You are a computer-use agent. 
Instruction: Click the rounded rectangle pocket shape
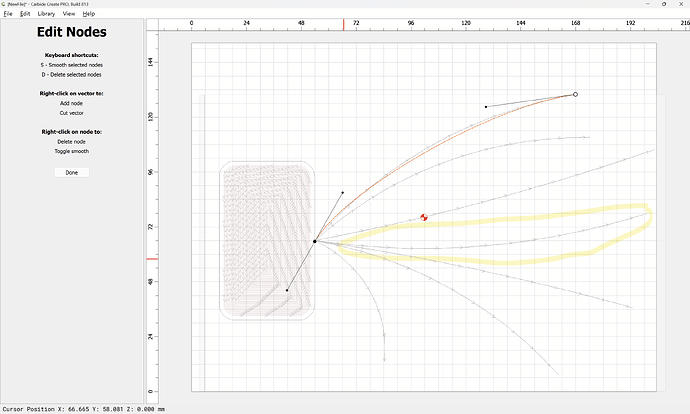[x=267, y=241]
